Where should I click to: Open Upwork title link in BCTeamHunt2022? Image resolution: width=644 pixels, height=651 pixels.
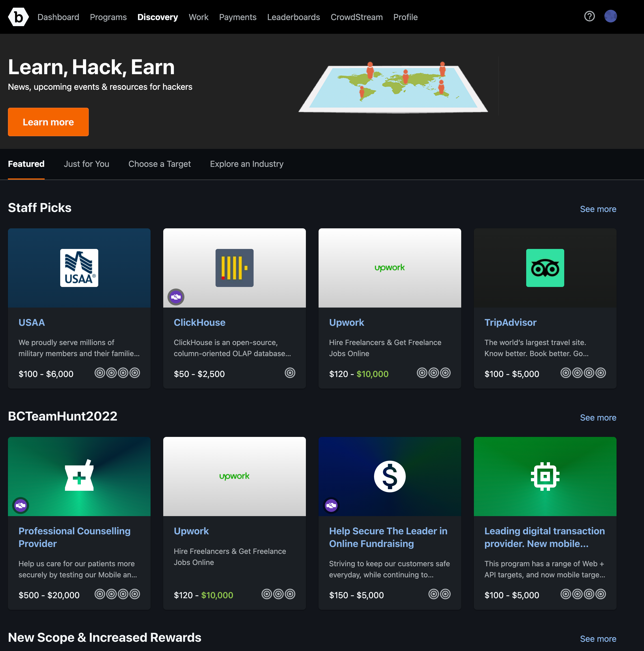(191, 531)
